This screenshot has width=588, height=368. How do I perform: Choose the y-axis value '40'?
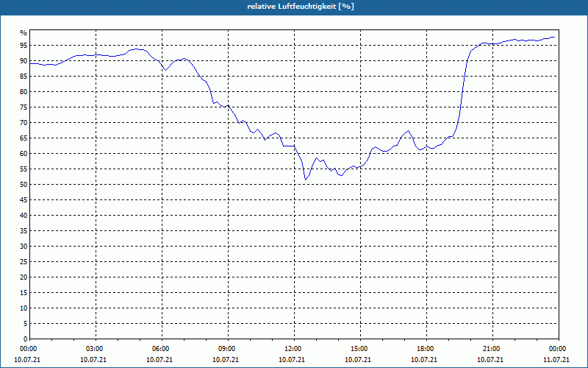pyautogui.click(x=24, y=215)
